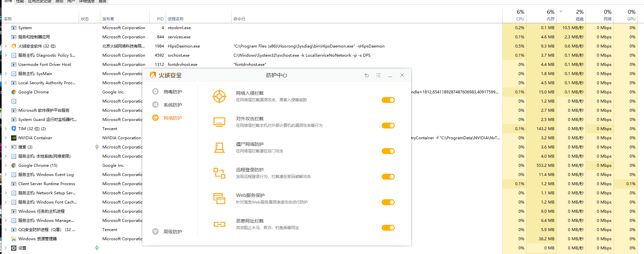Click the connected squares icon for 远程登录防护
Viewport: 644px width, 254px height.
[219, 173]
